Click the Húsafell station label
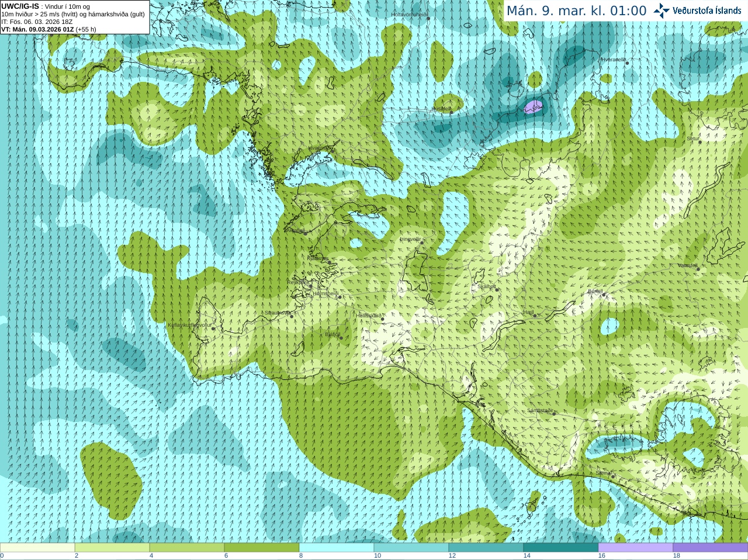748x560 pixels. (441, 109)
